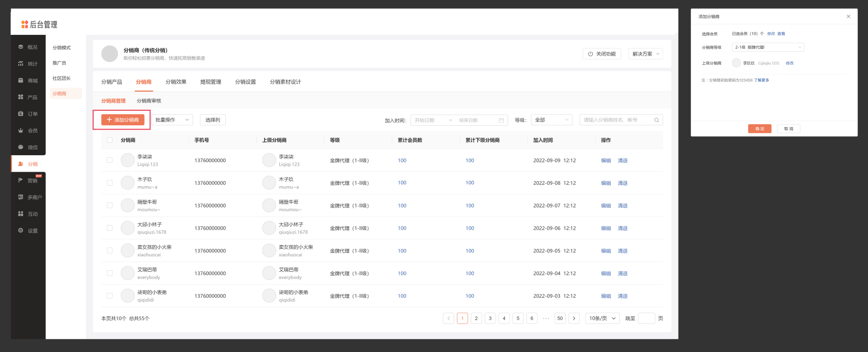Check the row checkbox for 艾瑞巴蒂

coord(110,273)
